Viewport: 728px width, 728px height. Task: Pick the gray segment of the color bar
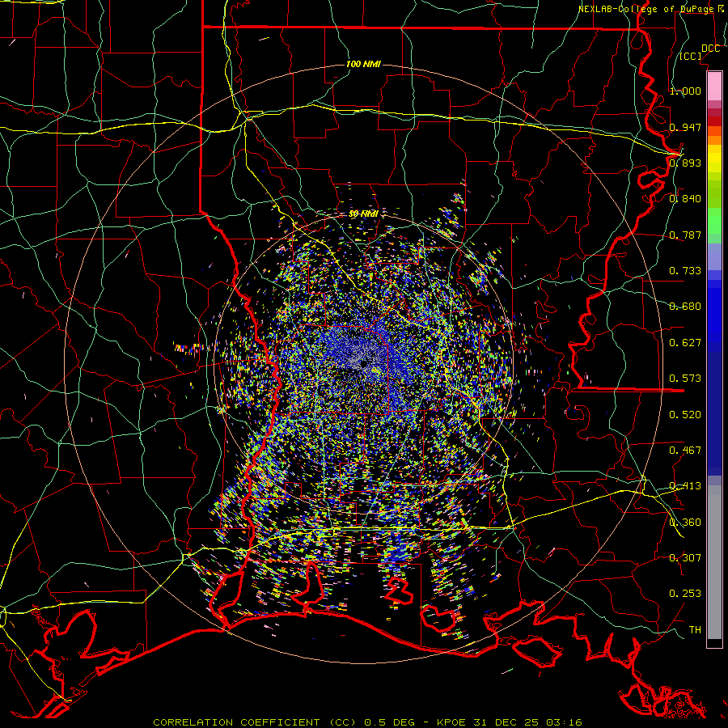pos(714,562)
